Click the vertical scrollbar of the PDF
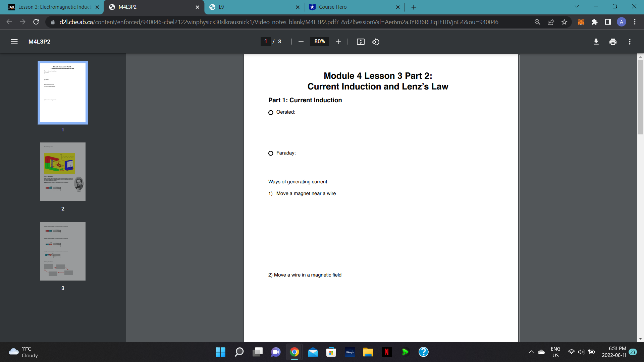Image resolution: width=644 pixels, height=362 pixels. pos(640,97)
